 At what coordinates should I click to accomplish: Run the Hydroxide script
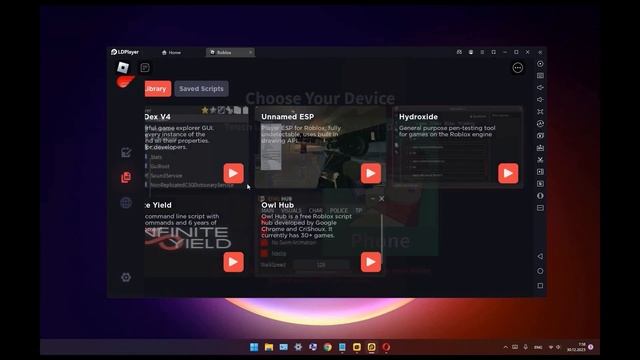coord(508,173)
